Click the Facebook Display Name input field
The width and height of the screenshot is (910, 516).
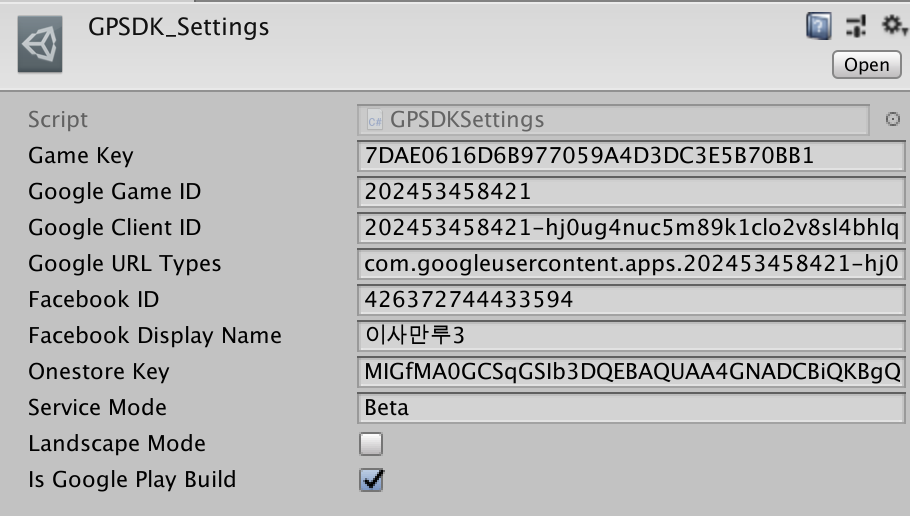point(631,335)
